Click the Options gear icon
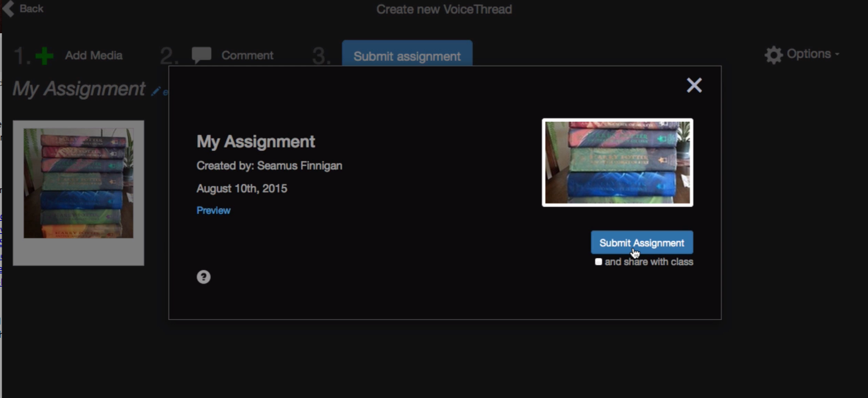 tap(774, 55)
